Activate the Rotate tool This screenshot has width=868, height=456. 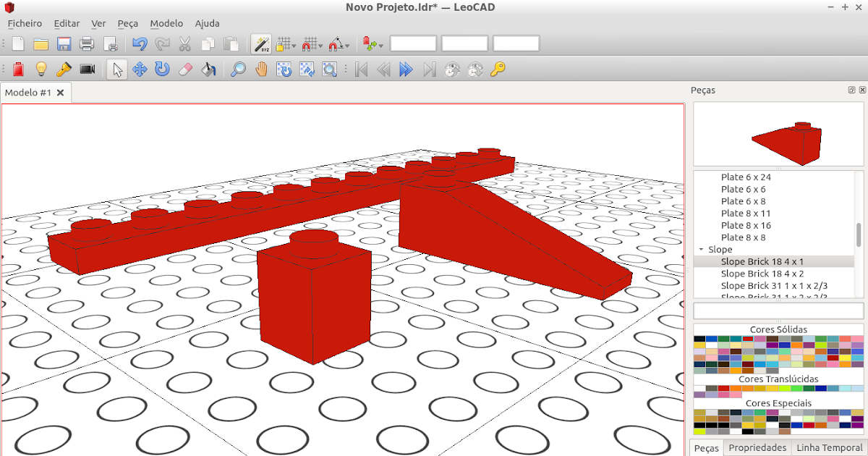tap(163, 69)
